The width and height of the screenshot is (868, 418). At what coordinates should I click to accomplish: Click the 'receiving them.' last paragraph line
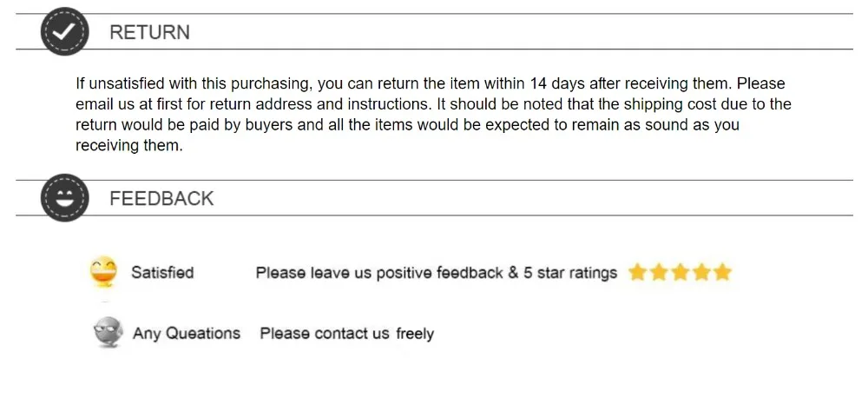click(129, 146)
